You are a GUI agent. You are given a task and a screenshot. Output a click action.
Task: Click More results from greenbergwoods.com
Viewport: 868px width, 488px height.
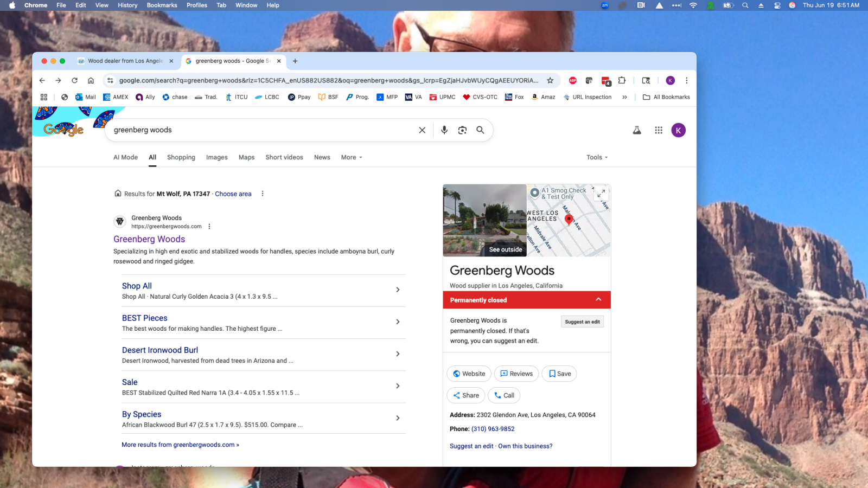[x=180, y=445]
